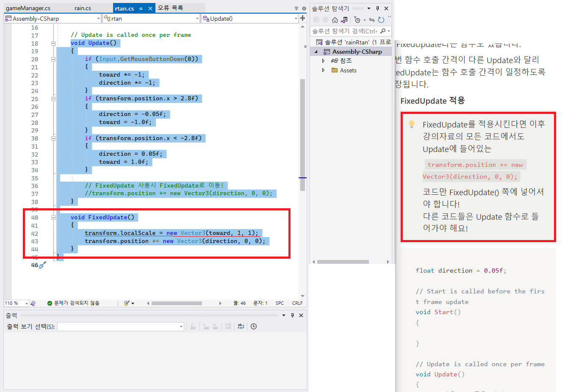Click the 줄: 46 line indicator
Screen dimensions: 576x392
click(x=240, y=303)
